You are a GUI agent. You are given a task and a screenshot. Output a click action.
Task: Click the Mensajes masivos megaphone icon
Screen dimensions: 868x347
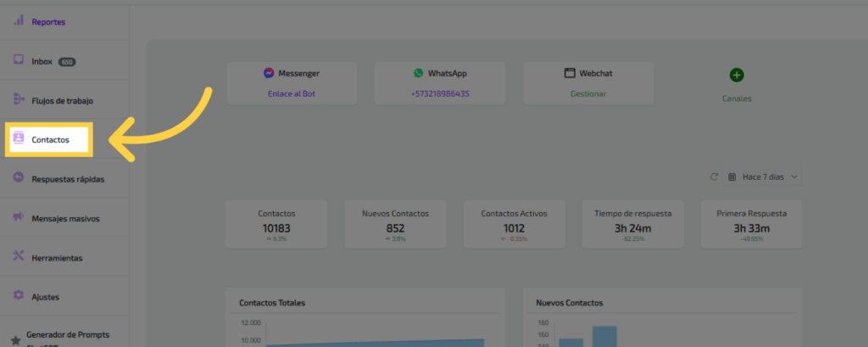(x=19, y=218)
